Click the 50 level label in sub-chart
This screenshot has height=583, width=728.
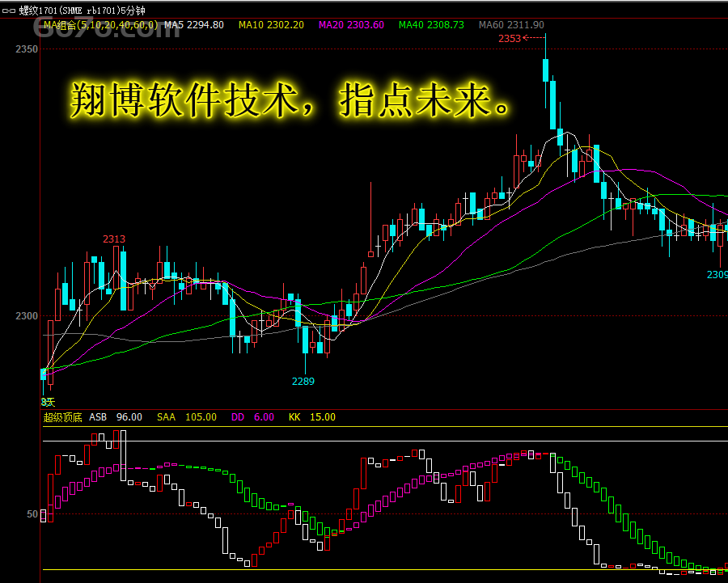[x=32, y=514]
